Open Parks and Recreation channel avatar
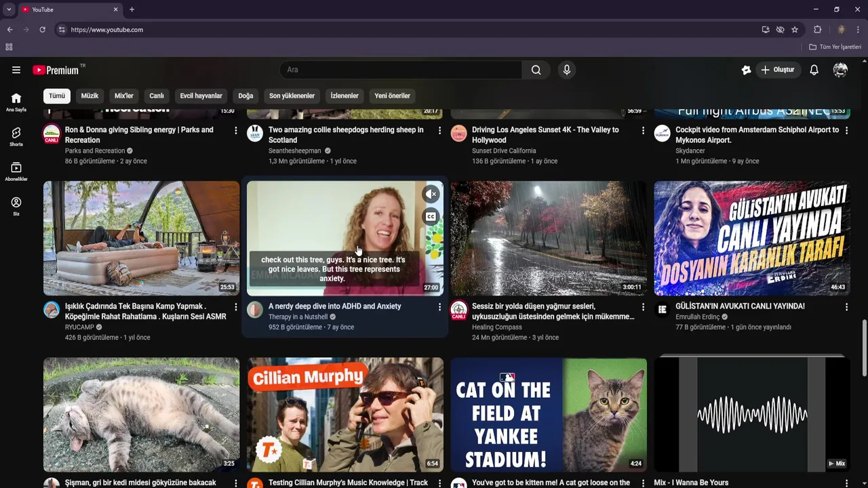This screenshot has height=488, width=868. 52,134
